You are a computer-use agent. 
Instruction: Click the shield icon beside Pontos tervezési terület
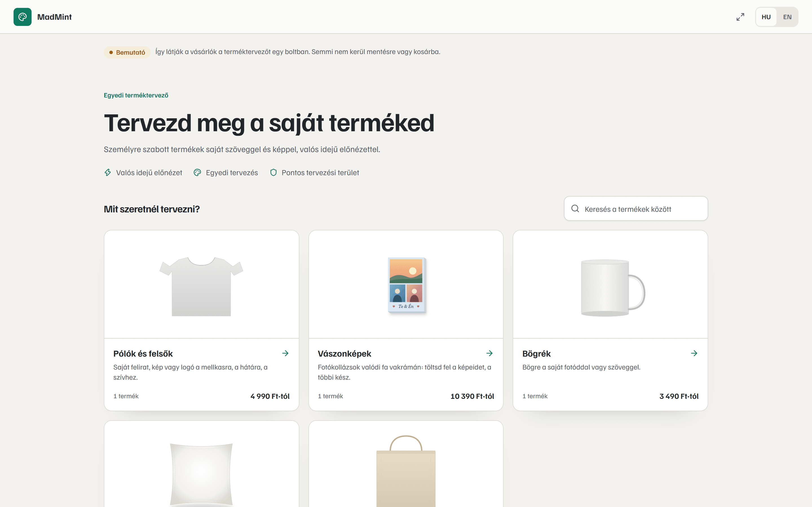[x=273, y=172]
